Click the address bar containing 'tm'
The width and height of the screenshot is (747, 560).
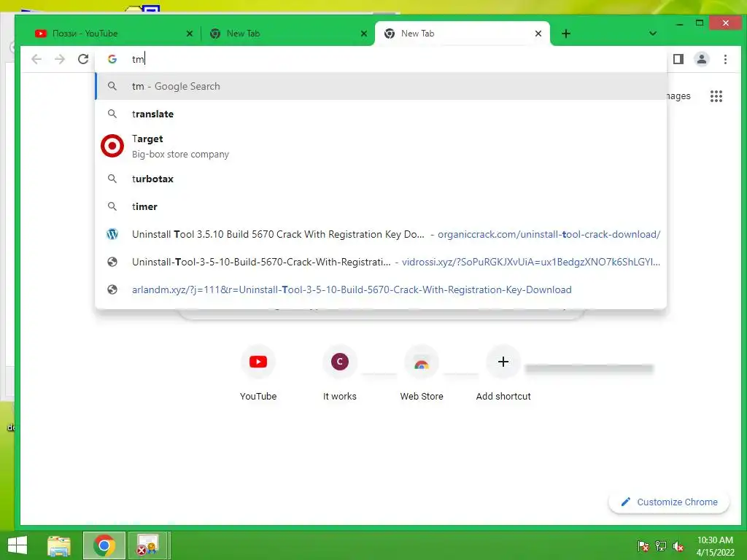click(x=381, y=59)
